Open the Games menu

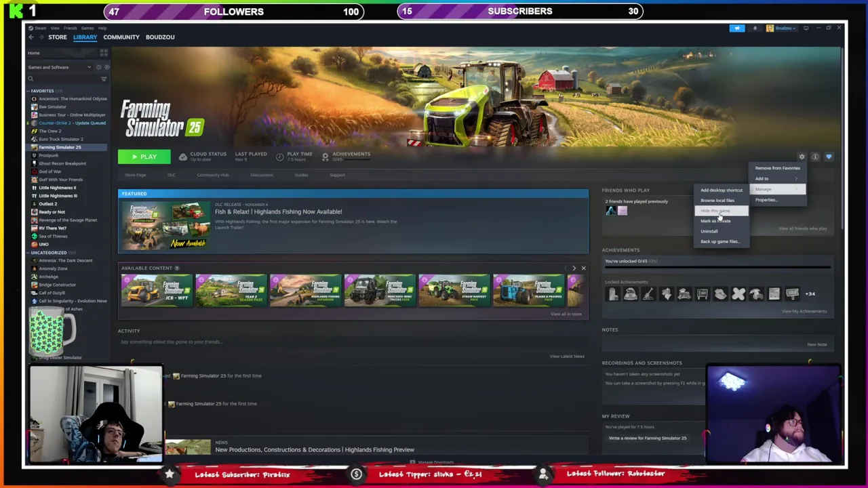click(x=87, y=28)
